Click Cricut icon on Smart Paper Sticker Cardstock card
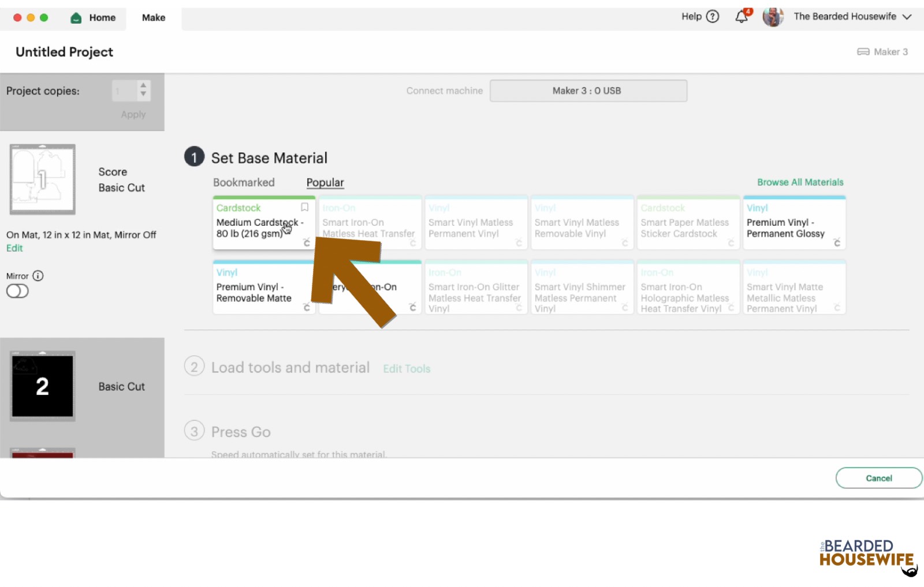Image resolution: width=924 pixels, height=587 pixels. pos(731,243)
